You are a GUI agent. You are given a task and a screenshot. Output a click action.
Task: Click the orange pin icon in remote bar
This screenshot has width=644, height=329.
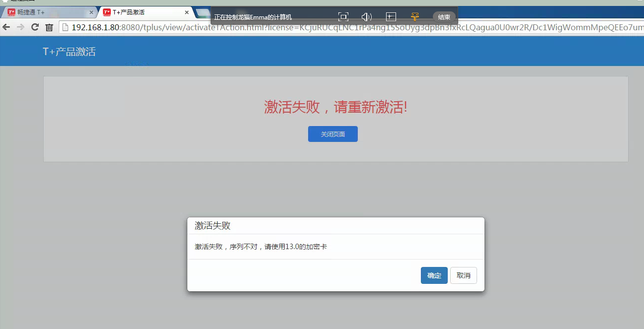tap(415, 17)
